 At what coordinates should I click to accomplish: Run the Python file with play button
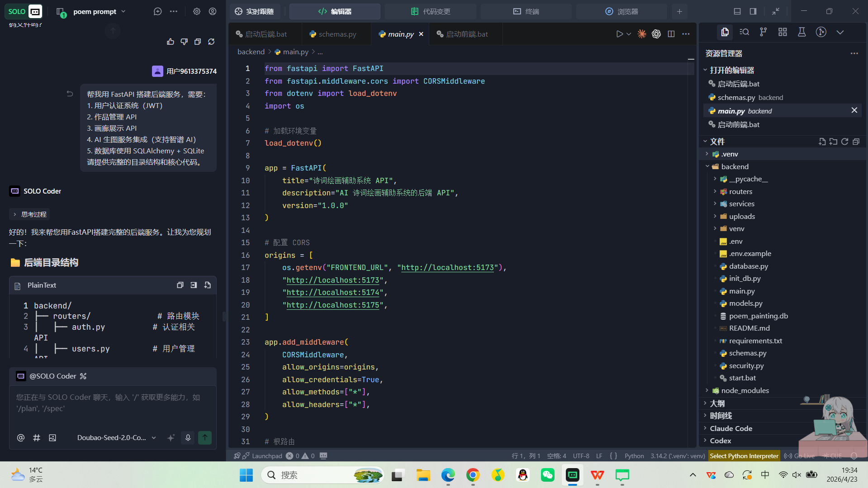coord(619,34)
